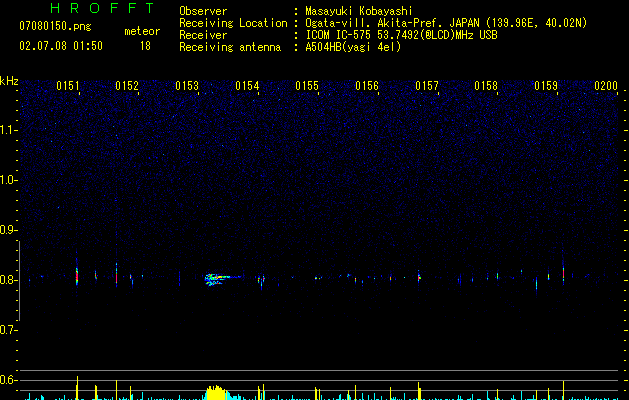
Task: Click the 0.6 kHz axis label
Action: (8, 380)
